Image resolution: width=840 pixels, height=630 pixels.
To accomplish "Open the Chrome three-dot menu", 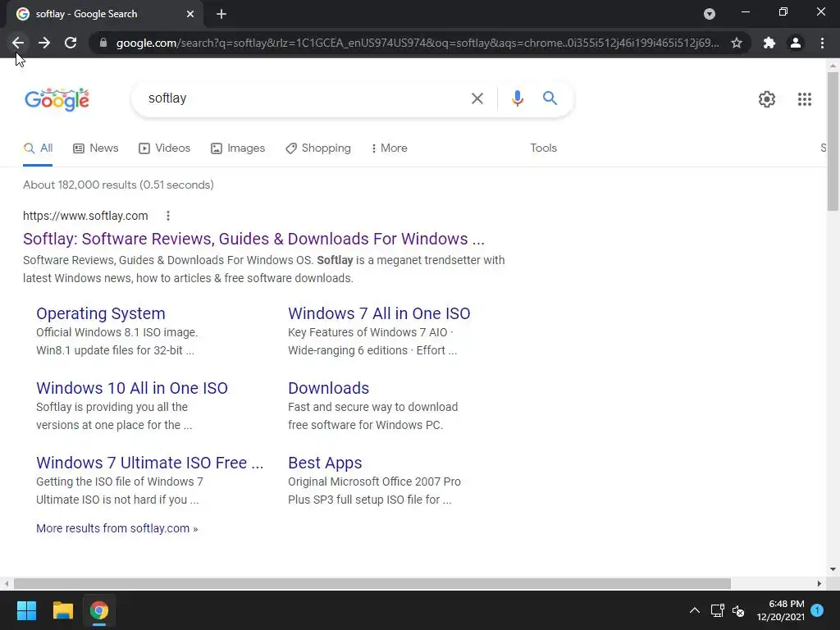I will [x=822, y=43].
